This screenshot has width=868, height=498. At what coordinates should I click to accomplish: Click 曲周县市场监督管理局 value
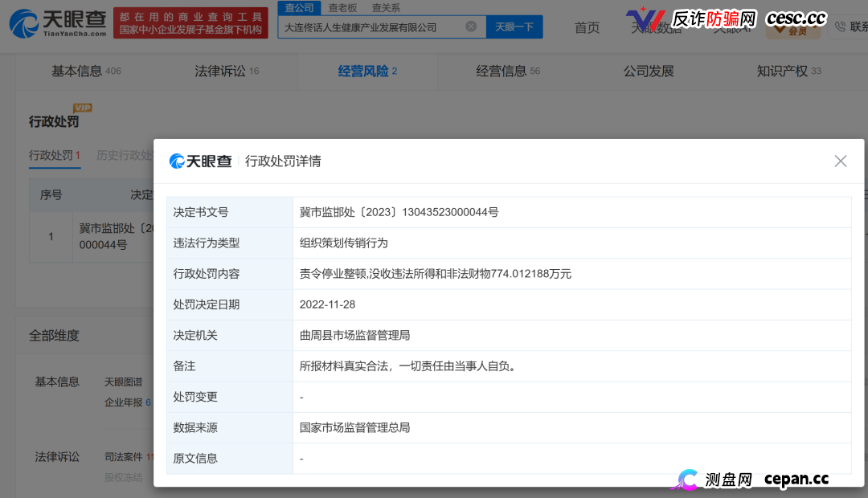(x=355, y=335)
